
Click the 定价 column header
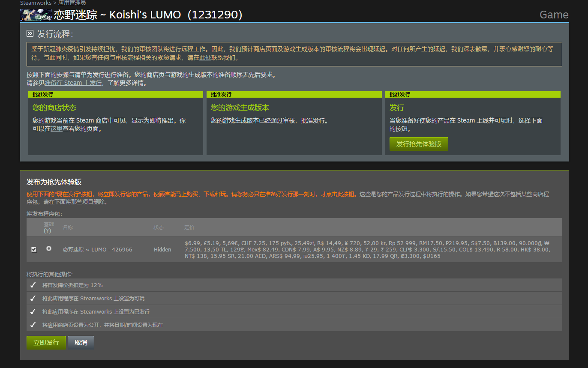[189, 227]
